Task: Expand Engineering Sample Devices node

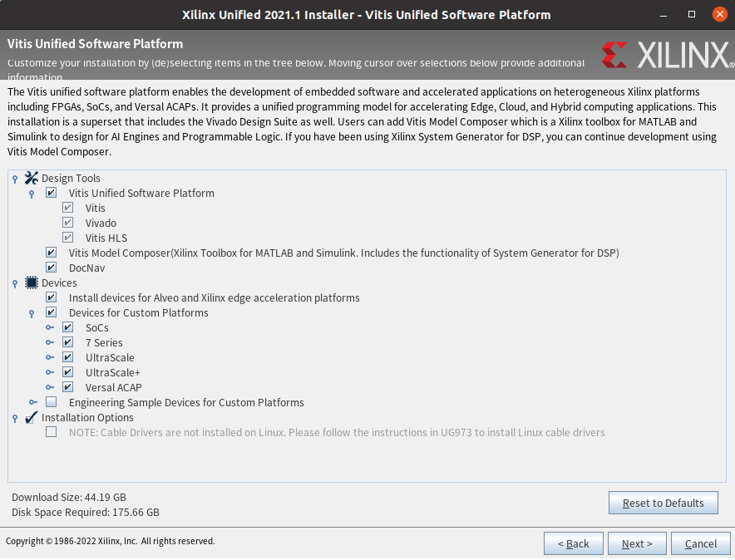Action: (x=33, y=402)
